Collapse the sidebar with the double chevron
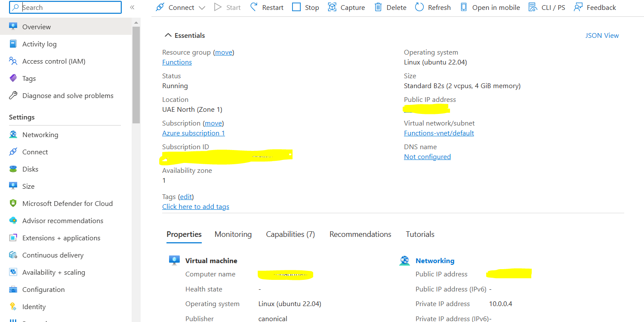644x322 pixels. click(132, 7)
